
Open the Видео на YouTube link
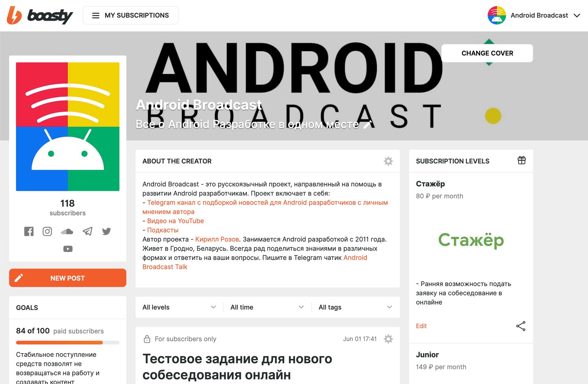pyautogui.click(x=175, y=221)
